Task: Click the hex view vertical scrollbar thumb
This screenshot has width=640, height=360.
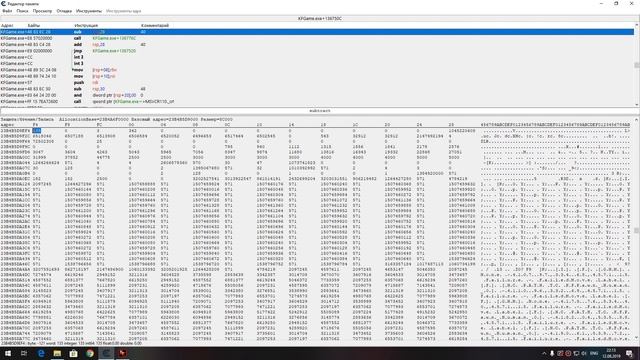Action: (637, 231)
